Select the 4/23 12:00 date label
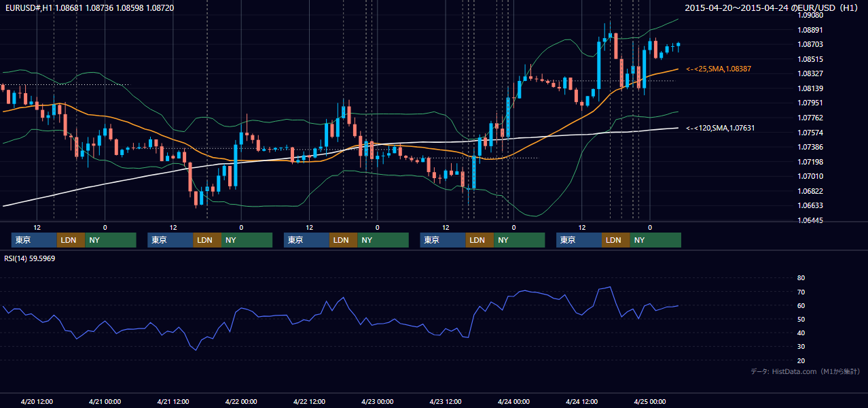Viewport: 868px width, 408px height. click(x=446, y=401)
